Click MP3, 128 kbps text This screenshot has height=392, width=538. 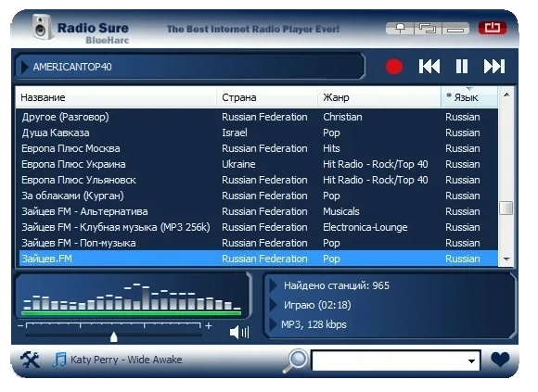click(314, 324)
